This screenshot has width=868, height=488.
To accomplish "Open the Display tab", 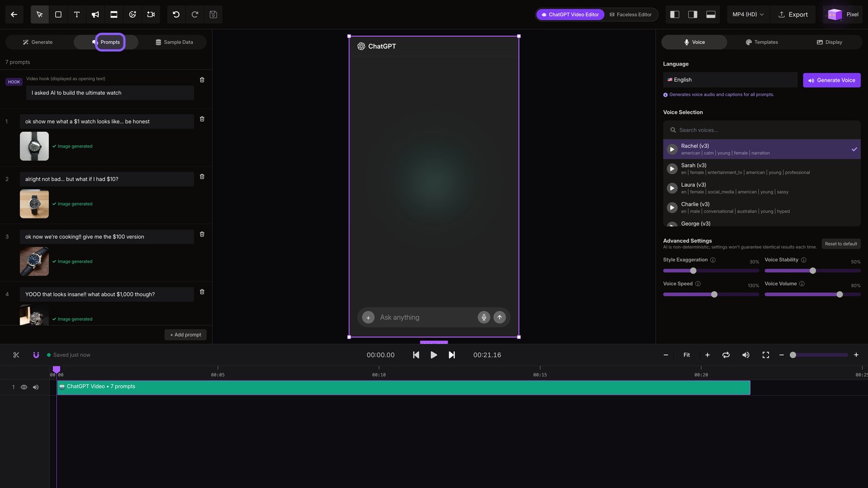I will pyautogui.click(x=829, y=42).
